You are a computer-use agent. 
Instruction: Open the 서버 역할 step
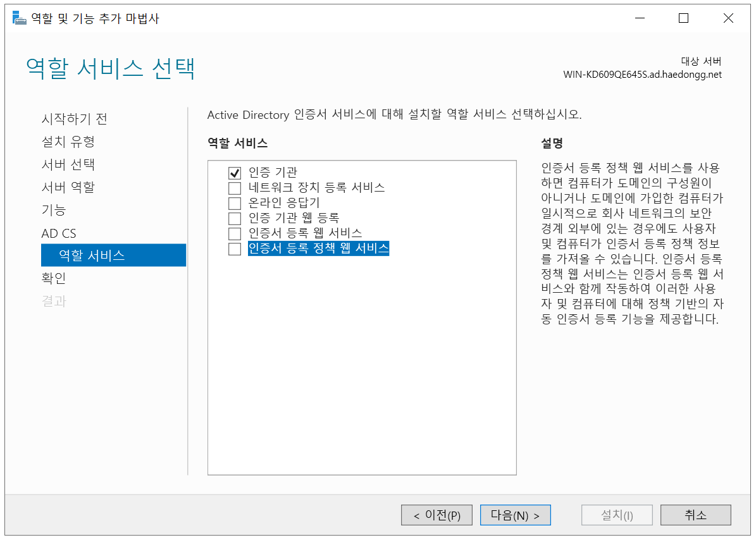[68, 187]
